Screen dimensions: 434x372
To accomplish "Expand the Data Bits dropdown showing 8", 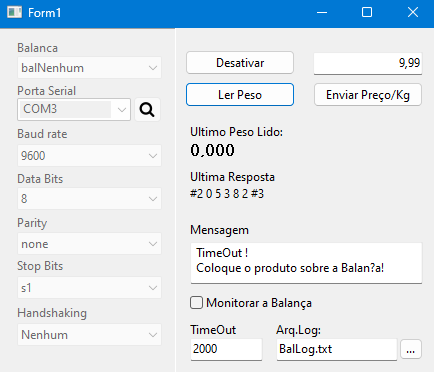I will point(89,199).
